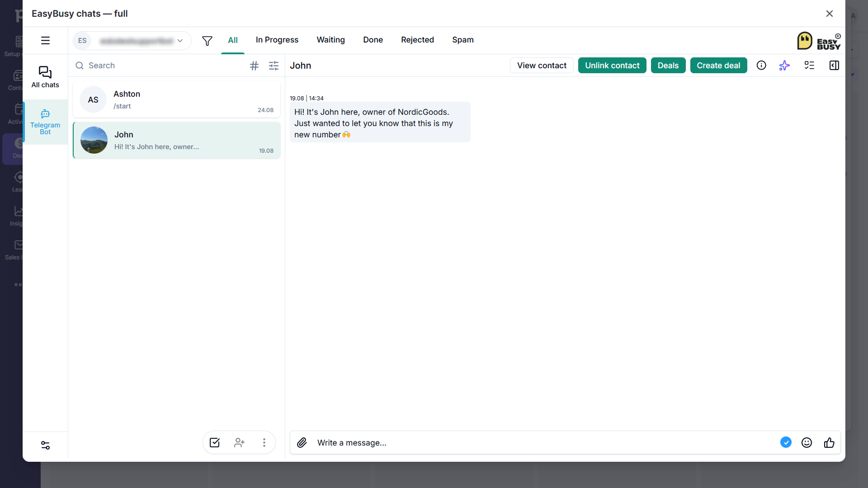The height and width of the screenshot is (488, 868).
Task: Open the hamburger menu icon
Action: click(x=45, y=41)
